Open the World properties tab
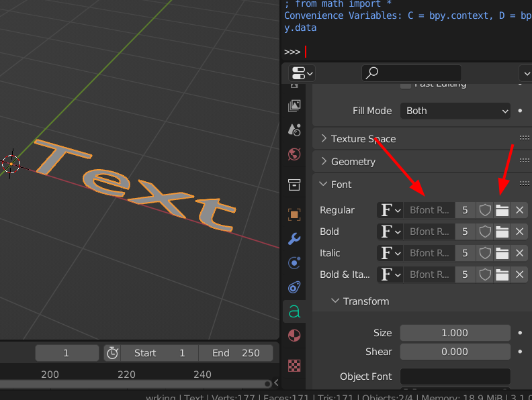Image resolution: width=532 pixels, height=400 pixels. pyautogui.click(x=294, y=154)
